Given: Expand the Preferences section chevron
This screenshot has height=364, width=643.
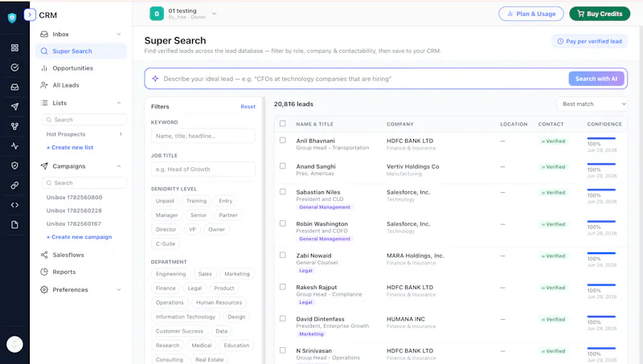Looking at the screenshot, I should click(119, 289).
